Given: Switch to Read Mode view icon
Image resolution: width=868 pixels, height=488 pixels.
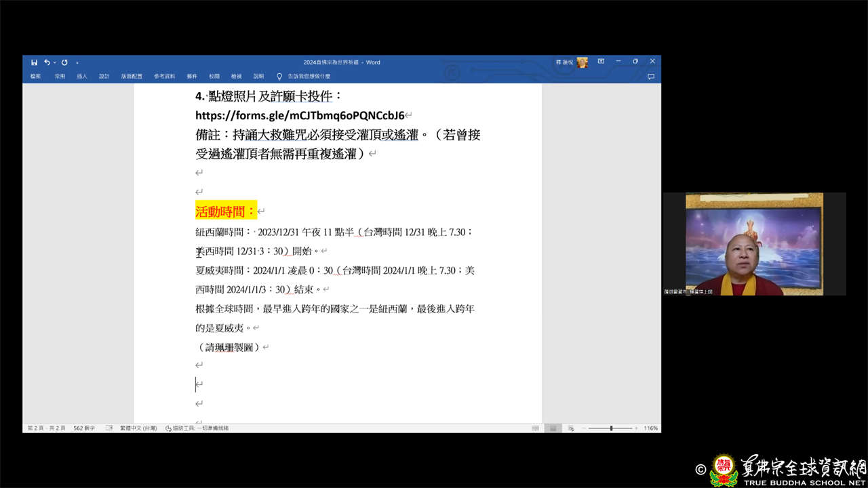Looking at the screenshot, I should tap(536, 428).
